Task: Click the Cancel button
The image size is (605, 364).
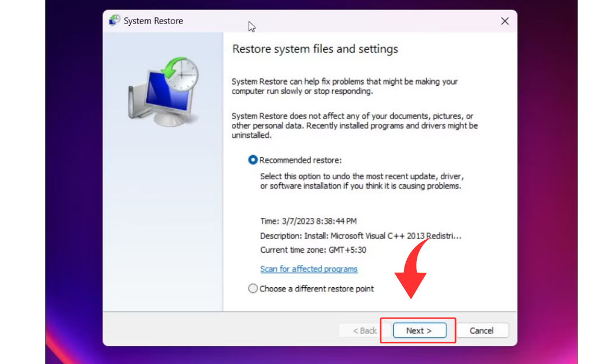Action: (481, 330)
